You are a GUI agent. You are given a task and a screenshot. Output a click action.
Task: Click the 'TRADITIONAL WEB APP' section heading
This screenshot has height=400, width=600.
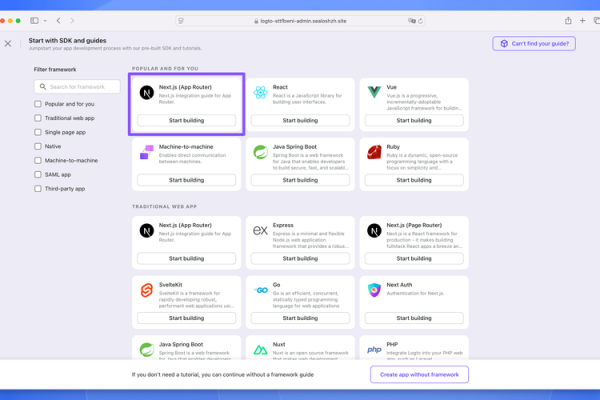pos(165,206)
